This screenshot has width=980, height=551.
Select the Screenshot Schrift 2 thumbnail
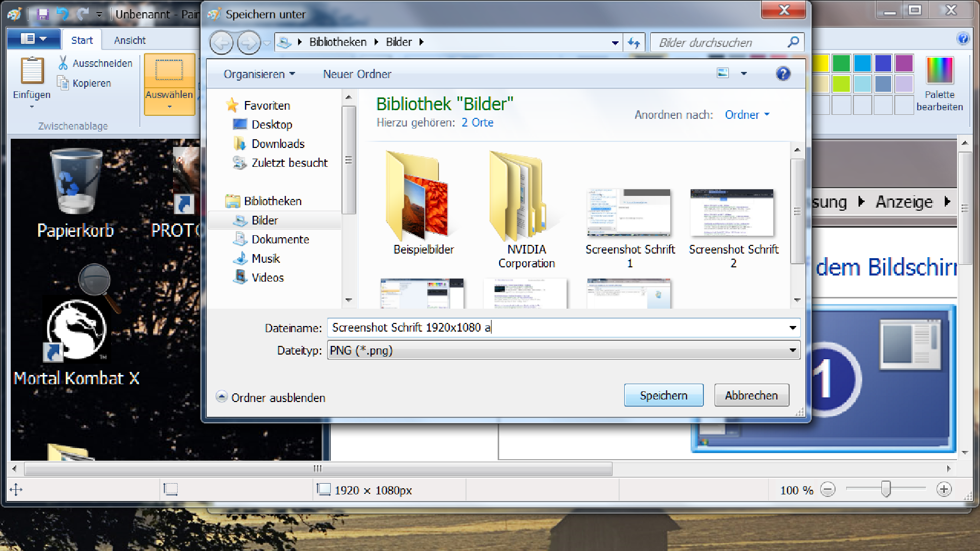click(732, 213)
